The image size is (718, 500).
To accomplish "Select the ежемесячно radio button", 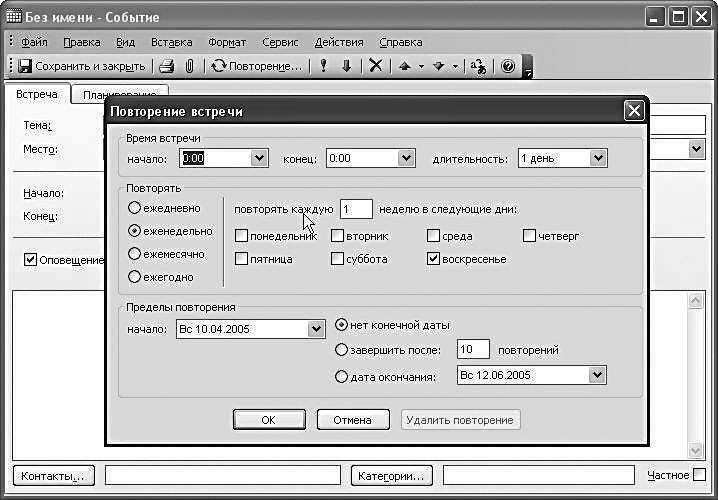I will 135,254.
